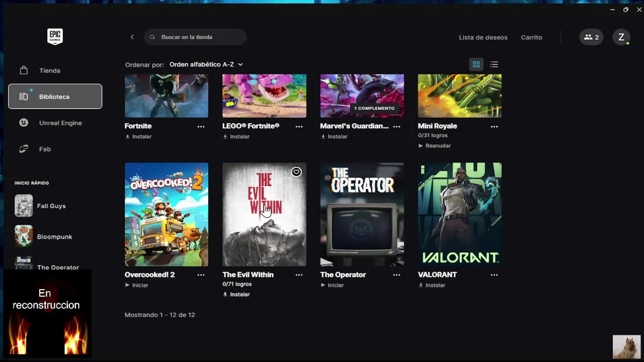Open Marvel's Guardians options ellipsis
The width and height of the screenshot is (644, 362).
396,127
